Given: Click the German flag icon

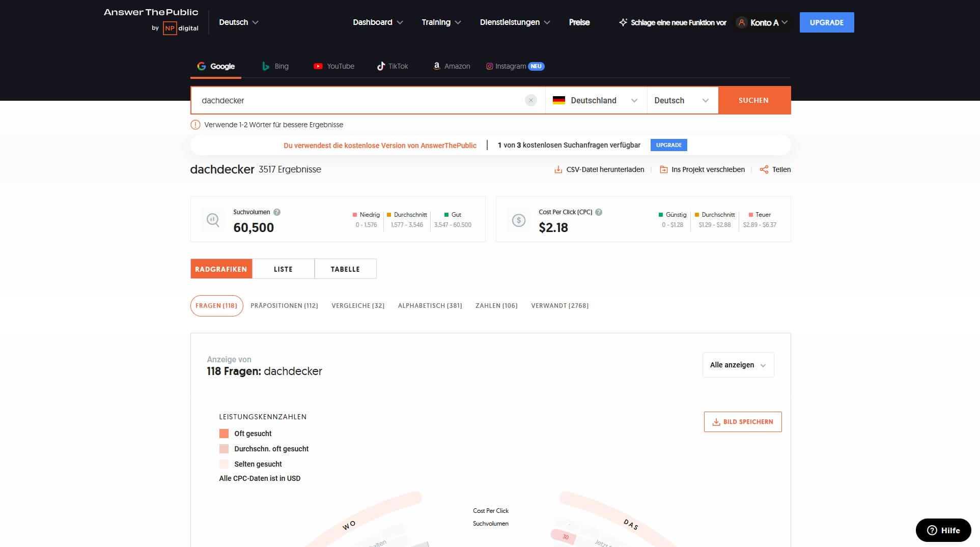Looking at the screenshot, I should [559, 100].
